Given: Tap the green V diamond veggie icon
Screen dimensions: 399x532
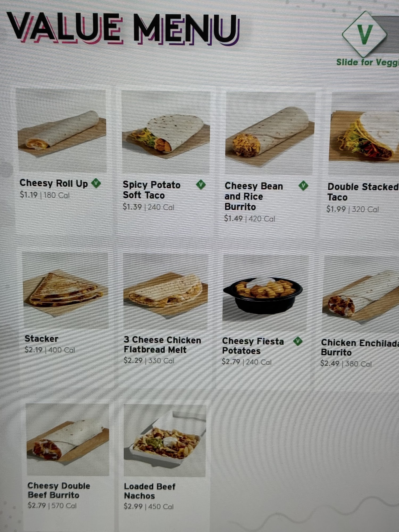Looking at the screenshot, I should (364, 34).
